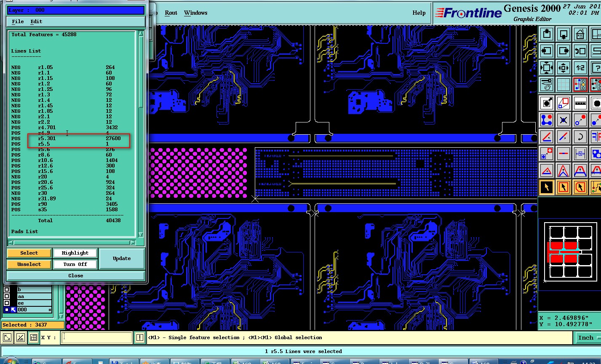Click the red triangle with arrow icon

[x=547, y=170]
